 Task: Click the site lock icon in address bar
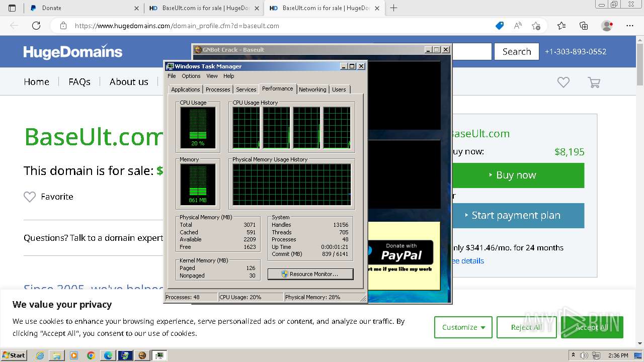[x=63, y=26]
